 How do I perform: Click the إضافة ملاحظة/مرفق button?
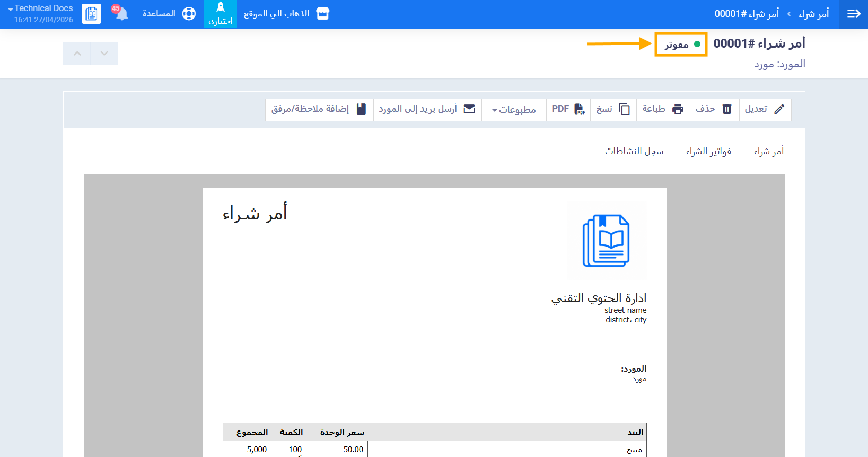click(319, 109)
